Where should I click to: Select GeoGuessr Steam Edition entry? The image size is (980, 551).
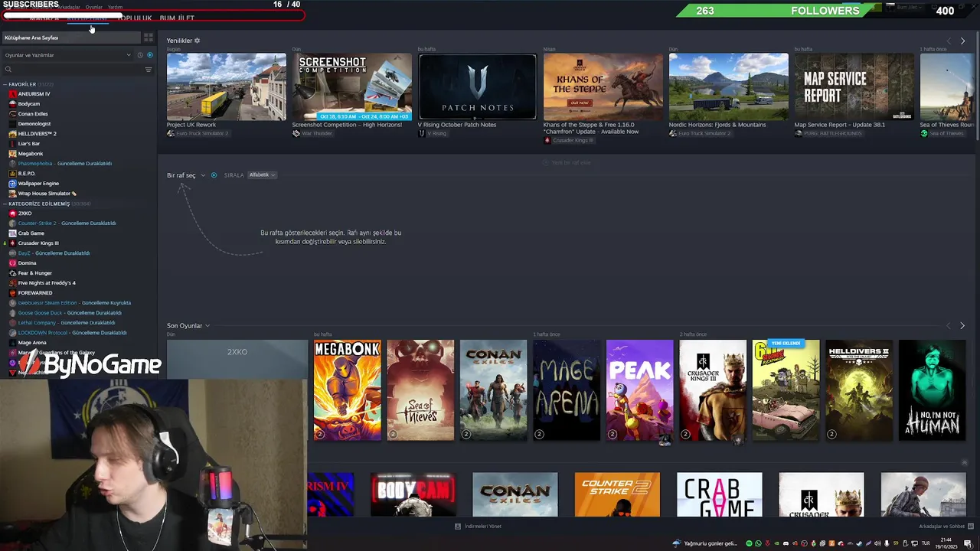[74, 303]
